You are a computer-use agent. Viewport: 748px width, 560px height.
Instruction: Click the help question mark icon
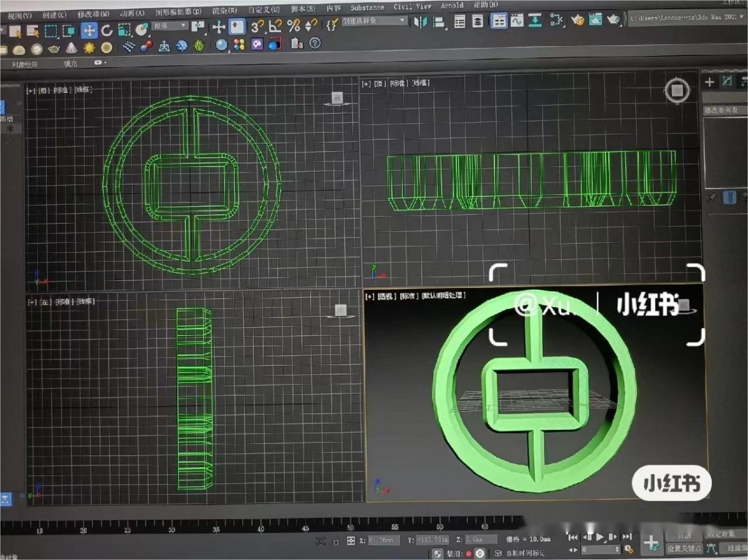click(315, 43)
